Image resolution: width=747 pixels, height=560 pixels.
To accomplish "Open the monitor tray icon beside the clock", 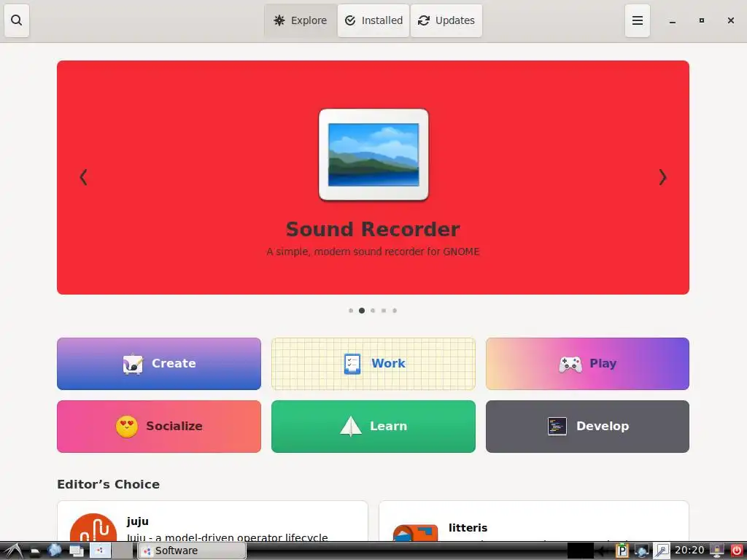I will (717, 551).
